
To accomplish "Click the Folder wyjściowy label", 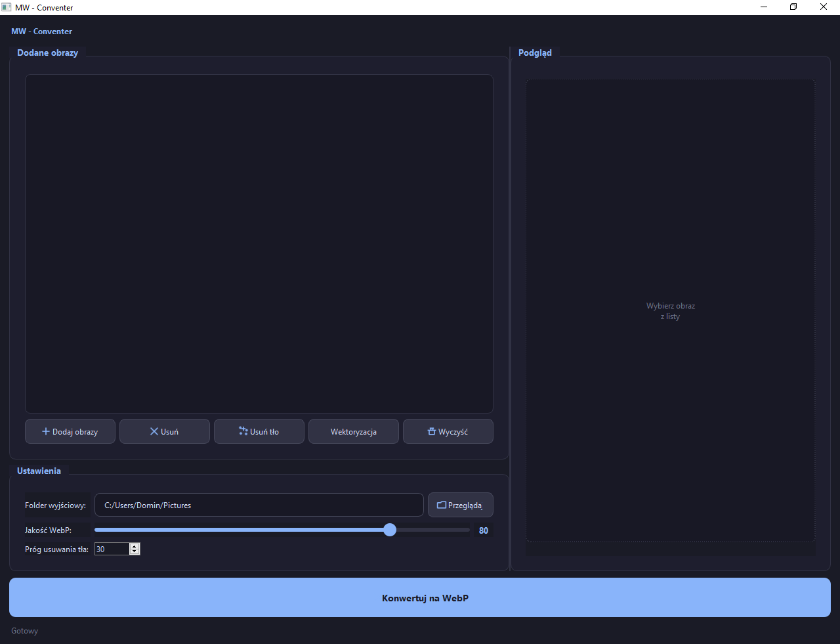I will pyautogui.click(x=55, y=505).
